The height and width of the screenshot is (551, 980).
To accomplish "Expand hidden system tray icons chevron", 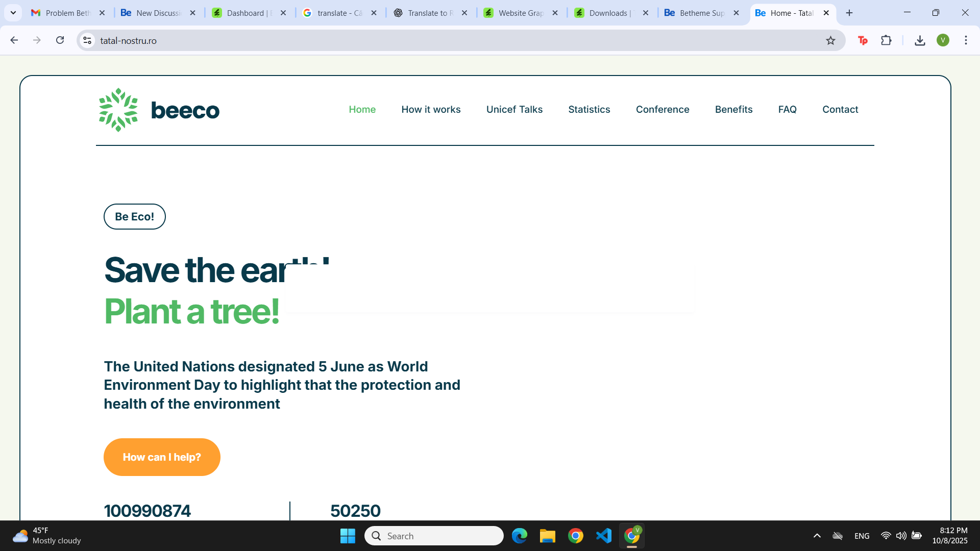I will coord(817,536).
